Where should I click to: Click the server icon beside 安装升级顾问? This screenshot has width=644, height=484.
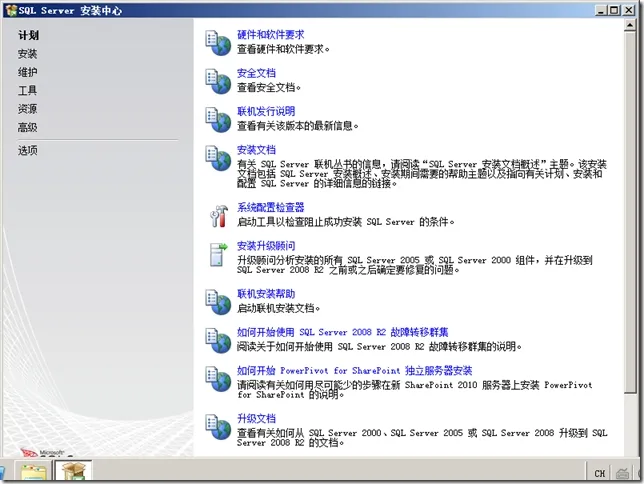[x=218, y=254]
